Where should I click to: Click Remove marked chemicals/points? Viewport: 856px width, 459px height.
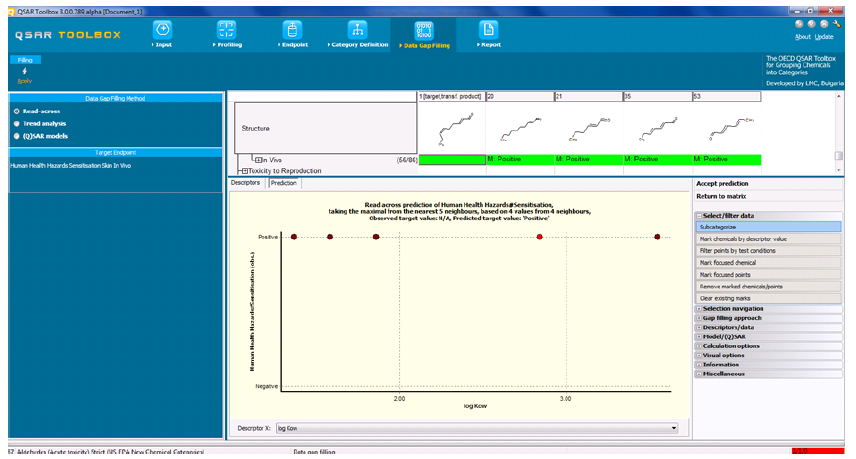point(769,287)
